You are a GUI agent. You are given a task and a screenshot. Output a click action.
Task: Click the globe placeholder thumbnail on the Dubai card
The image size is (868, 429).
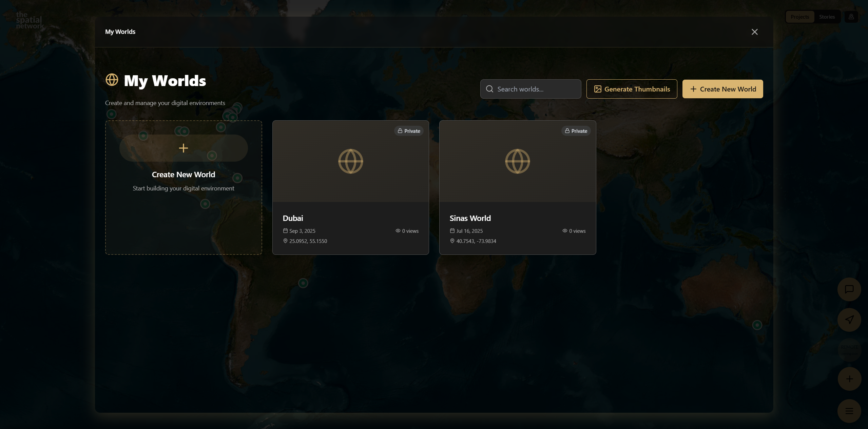(350, 161)
